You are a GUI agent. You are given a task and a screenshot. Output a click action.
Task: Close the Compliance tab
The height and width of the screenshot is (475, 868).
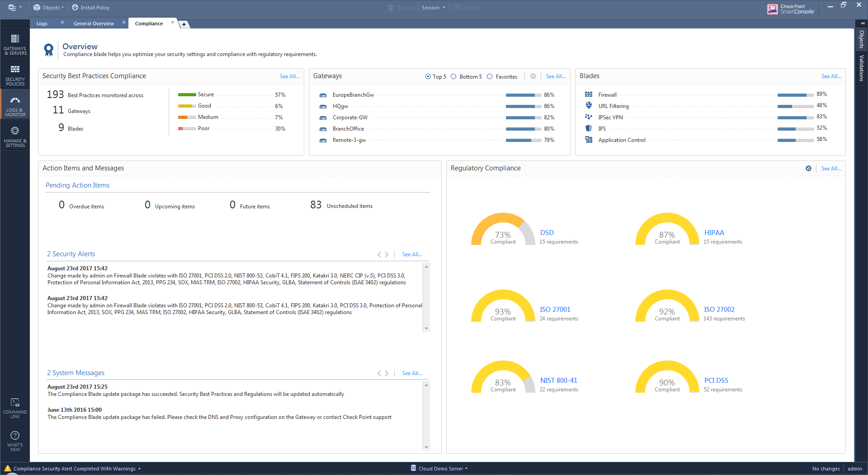(x=172, y=22)
